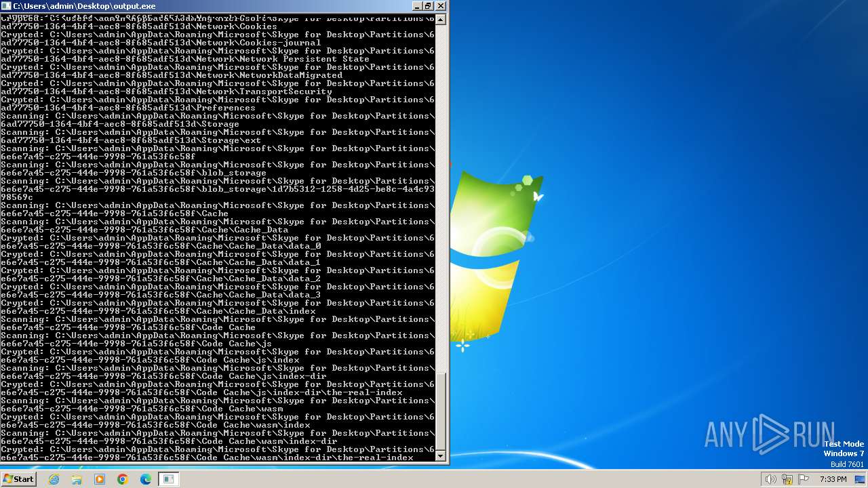Open Windows Explorer folder icon in taskbar
The image size is (868, 488).
77,479
